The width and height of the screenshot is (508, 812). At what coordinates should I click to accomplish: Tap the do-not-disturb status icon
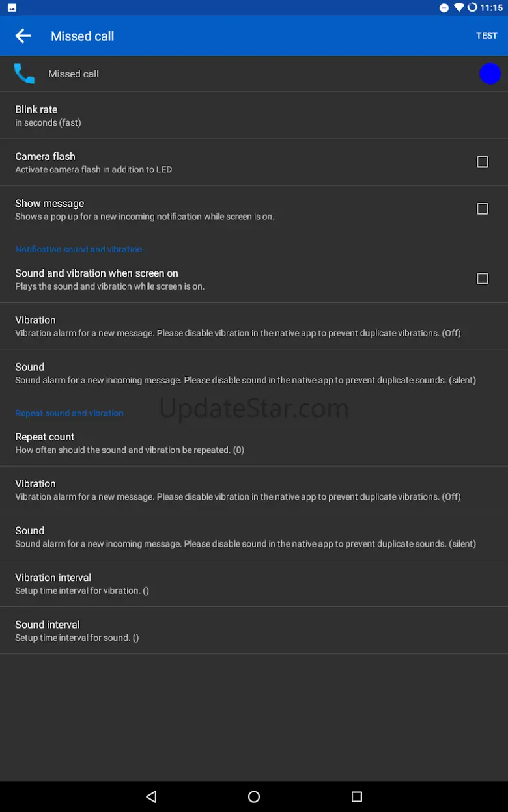pyautogui.click(x=444, y=8)
